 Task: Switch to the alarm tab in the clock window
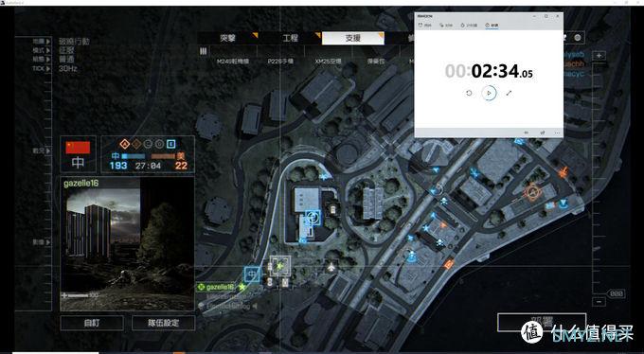tap(424, 26)
